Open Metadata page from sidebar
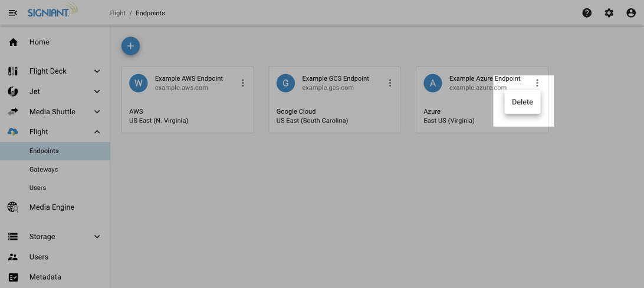The height and width of the screenshot is (288, 644). click(x=45, y=277)
